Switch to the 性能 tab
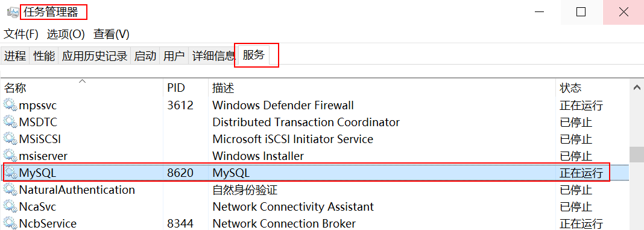The width and height of the screenshot is (644, 230). click(x=44, y=56)
